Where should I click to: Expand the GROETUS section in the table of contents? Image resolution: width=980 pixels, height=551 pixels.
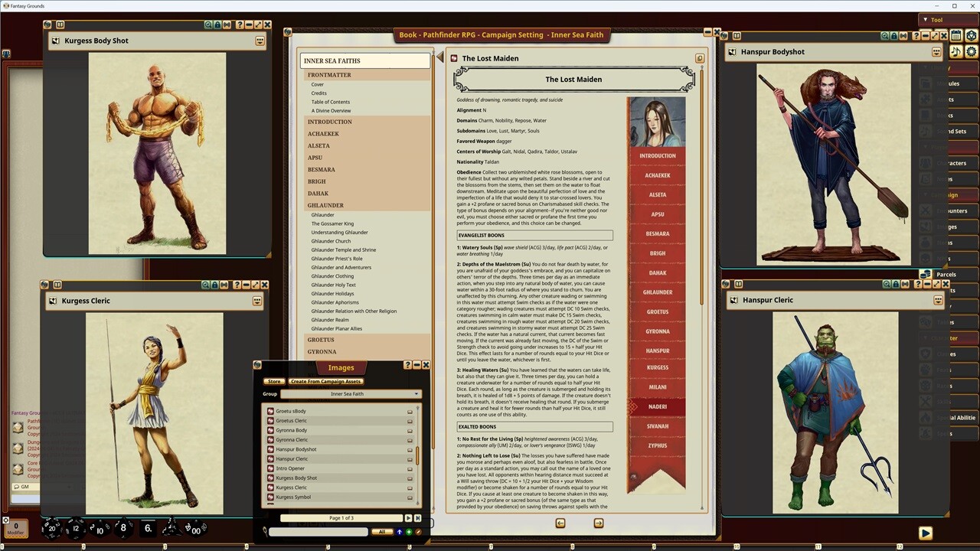[321, 340]
